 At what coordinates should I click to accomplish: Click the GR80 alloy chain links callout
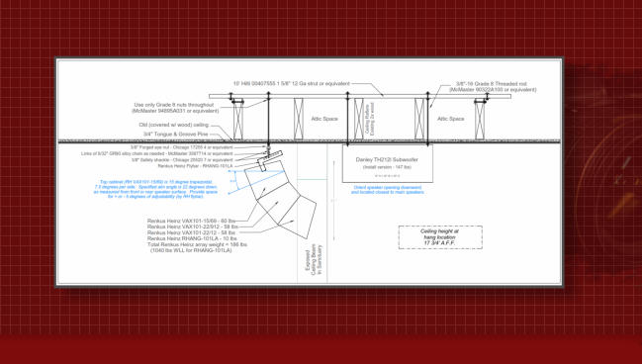(x=157, y=154)
